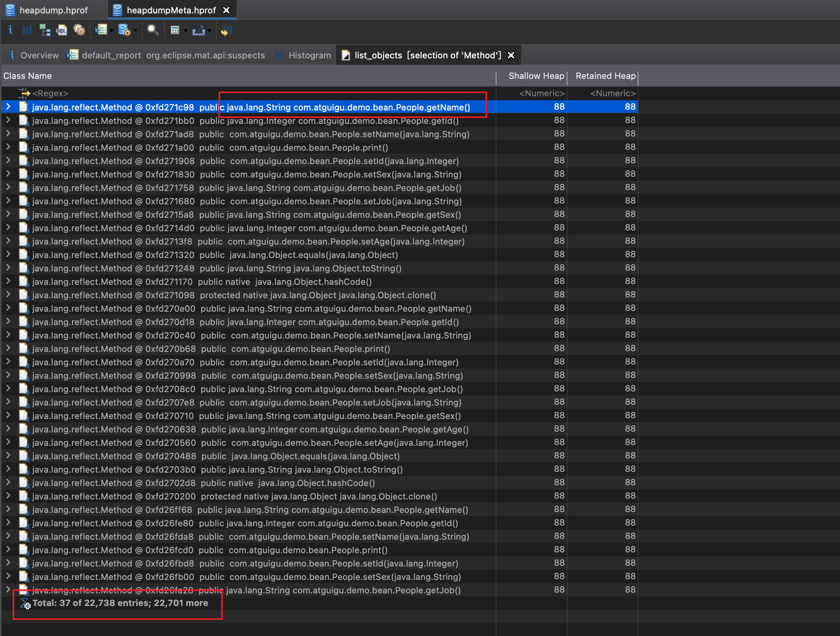Expand the Method @ 0xfd271a00 print() row
Viewport: 840px width, 636px height.
(x=8, y=147)
